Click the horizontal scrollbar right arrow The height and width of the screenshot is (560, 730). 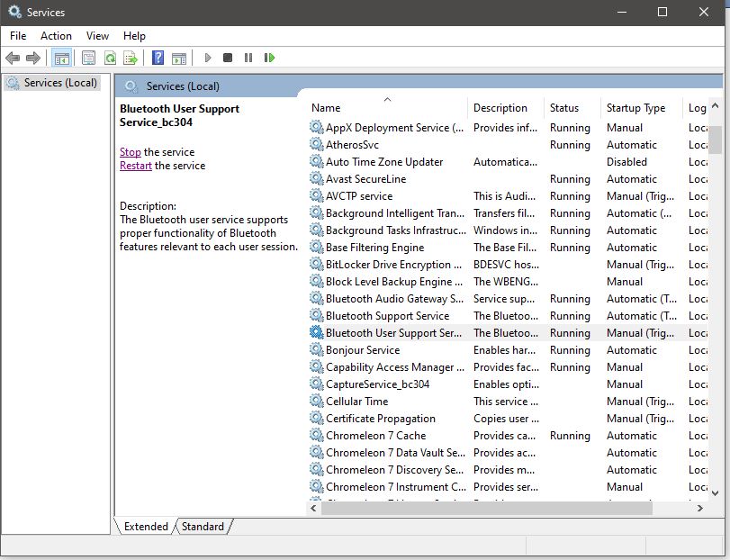(699, 508)
